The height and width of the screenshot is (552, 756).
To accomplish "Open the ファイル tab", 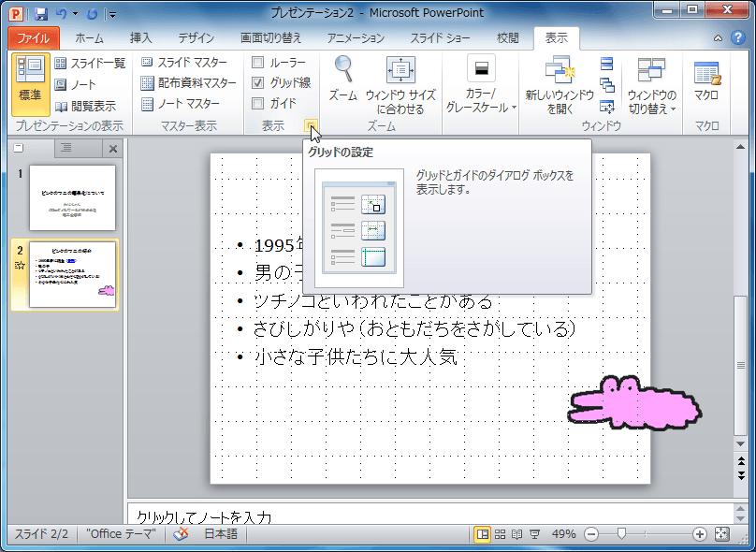I will [x=34, y=38].
